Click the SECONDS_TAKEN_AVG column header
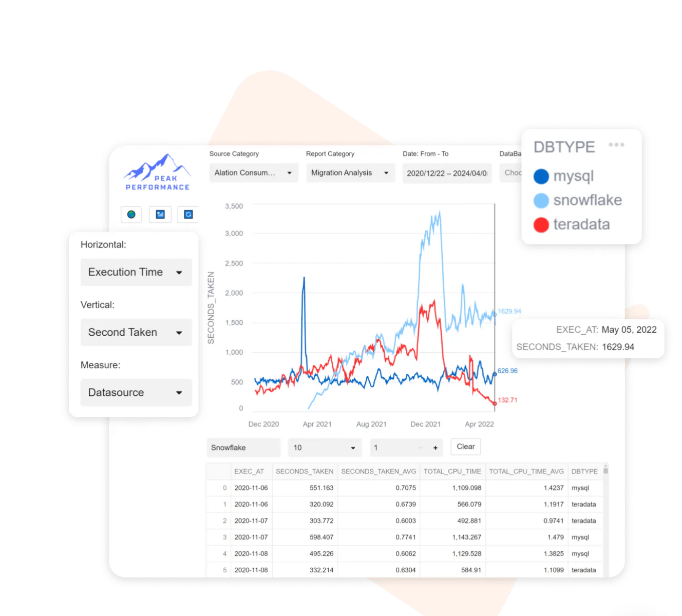The height and width of the screenshot is (616, 682). click(x=378, y=471)
